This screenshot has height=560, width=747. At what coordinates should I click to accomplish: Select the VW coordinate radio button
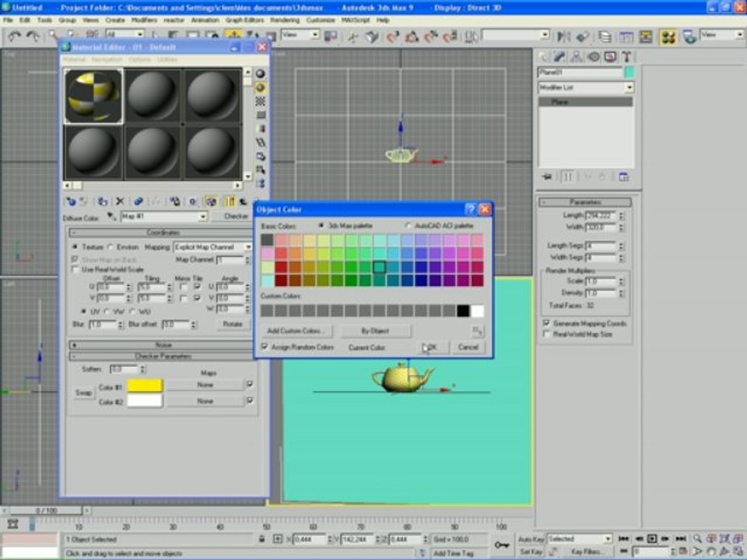coord(107,311)
